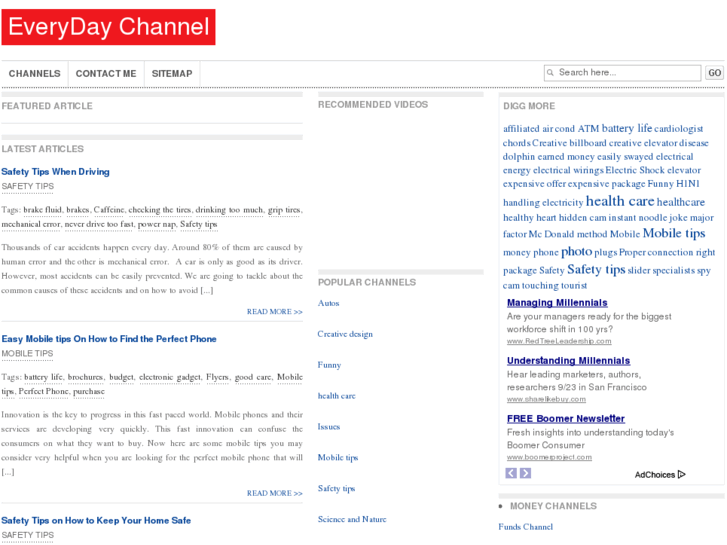Open the Safety tips popular channel link
This screenshot has height=545, width=727.
(336, 488)
